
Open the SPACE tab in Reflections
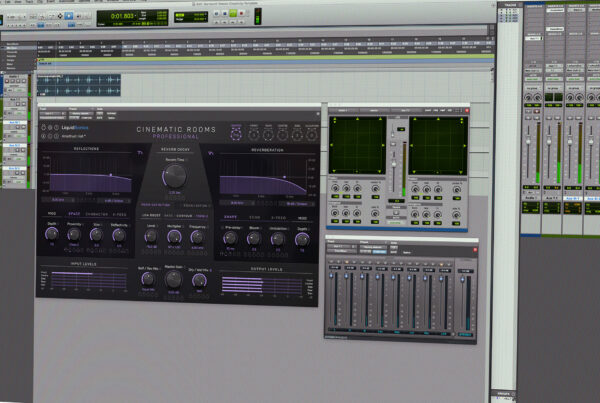click(74, 214)
